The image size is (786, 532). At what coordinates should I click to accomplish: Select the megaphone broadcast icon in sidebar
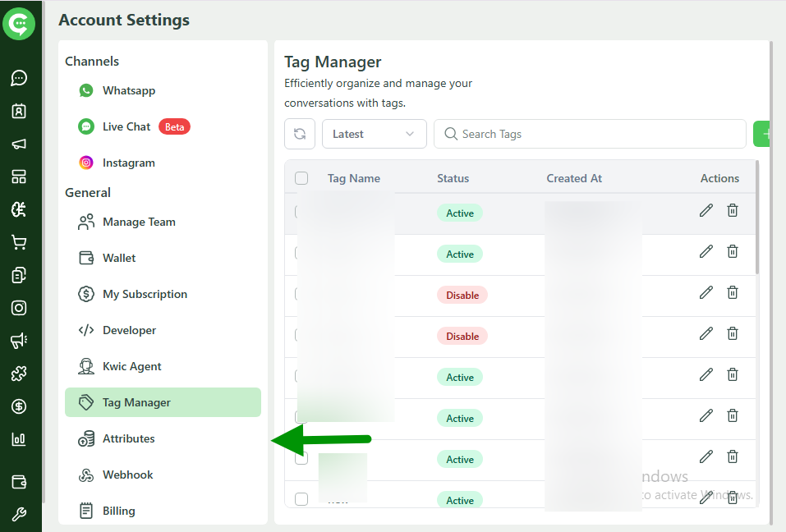[x=19, y=144]
